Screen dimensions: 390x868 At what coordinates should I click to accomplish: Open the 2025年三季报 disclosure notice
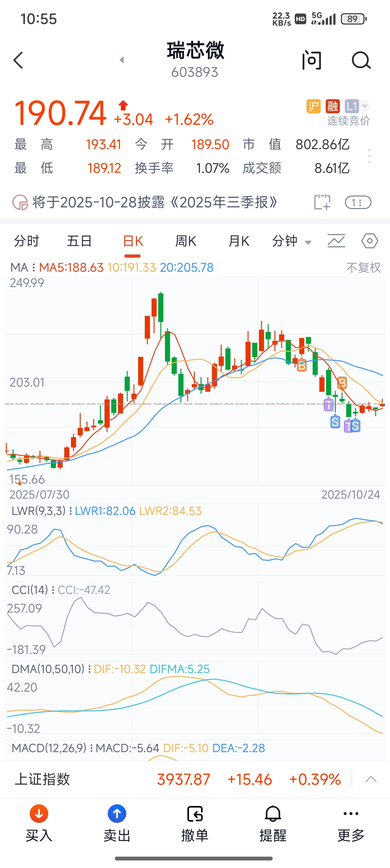pyautogui.click(x=155, y=203)
